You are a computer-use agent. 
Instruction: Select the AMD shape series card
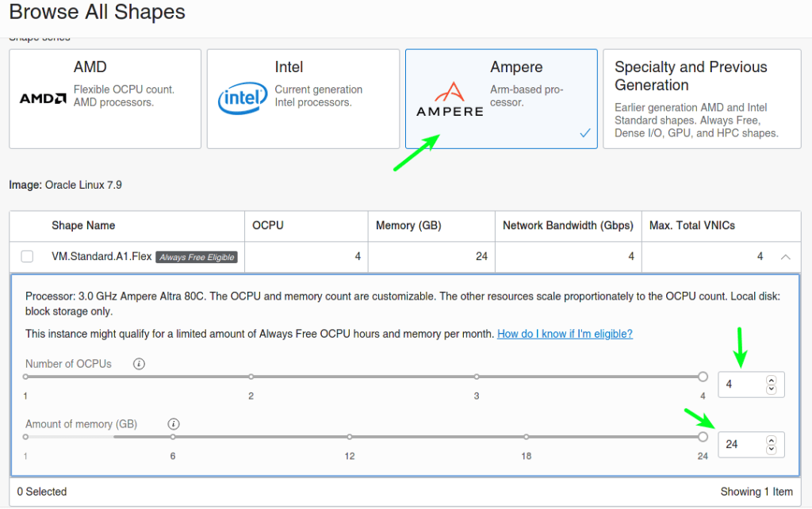[x=105, y=99]
